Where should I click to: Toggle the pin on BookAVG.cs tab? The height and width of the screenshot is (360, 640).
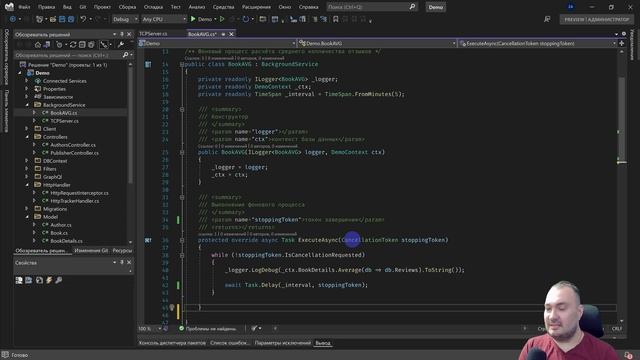point(223,34)
